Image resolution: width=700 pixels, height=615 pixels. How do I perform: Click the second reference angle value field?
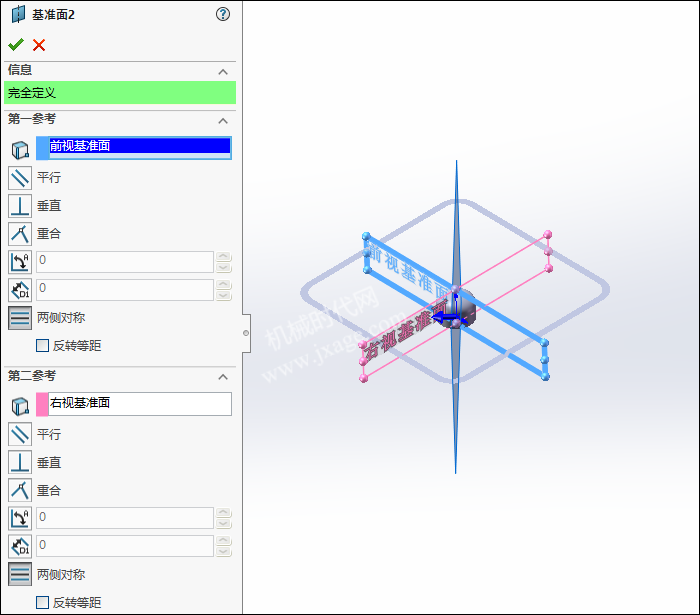click(x=125, y=519)
